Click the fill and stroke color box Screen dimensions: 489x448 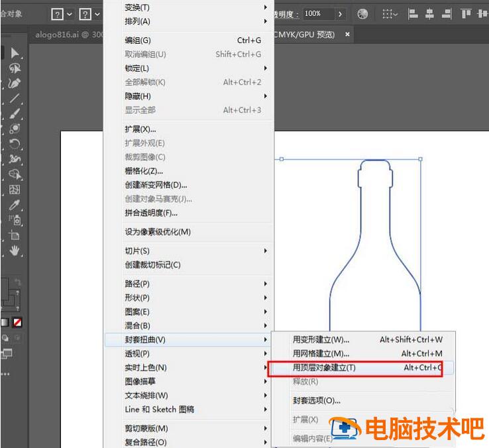pyautogui.click(x=11, y=294)
